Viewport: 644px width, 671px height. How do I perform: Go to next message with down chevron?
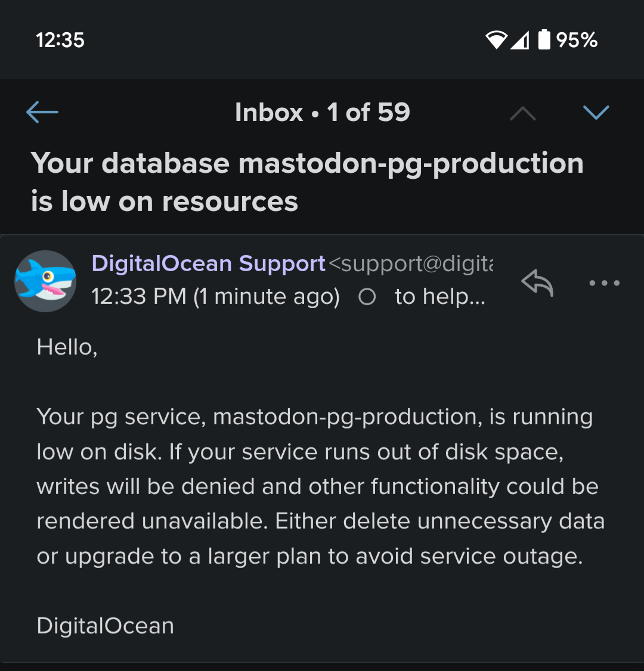596,112
